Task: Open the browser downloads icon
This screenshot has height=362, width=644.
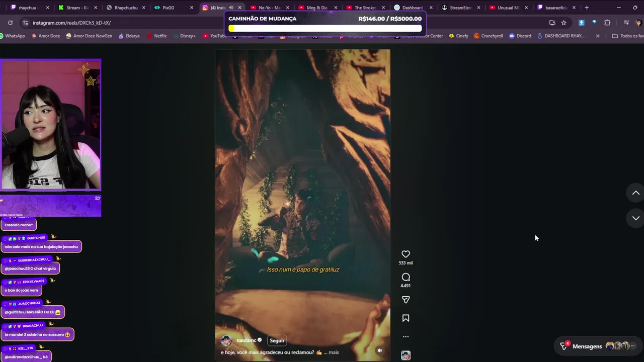Action: (x=581, y=23)
